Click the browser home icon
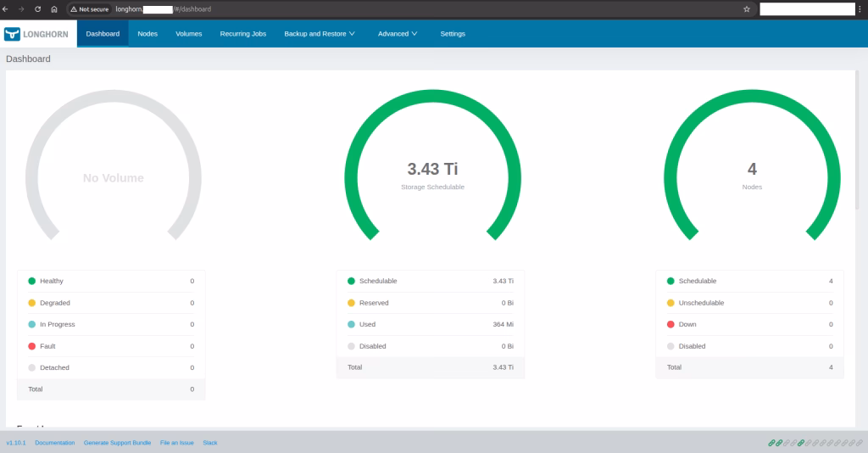Image resolution: width=868 pixels, height=453 pixels. coord(54,8)
